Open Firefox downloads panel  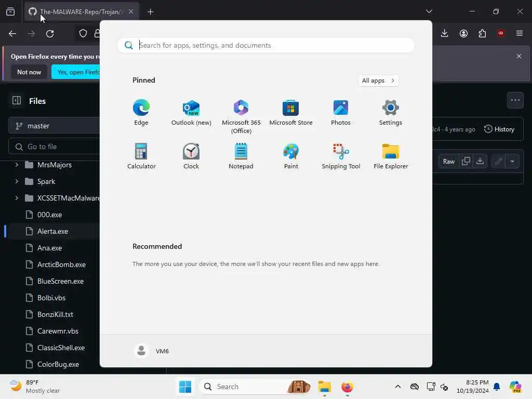pyautogui.click(x=445, y=33)
